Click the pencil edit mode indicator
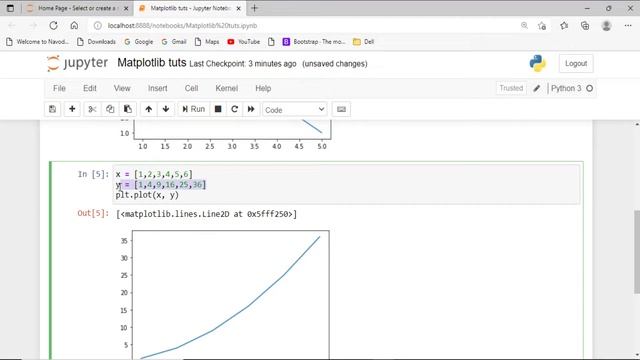This screenshot has width=640, height=360. 537,89
